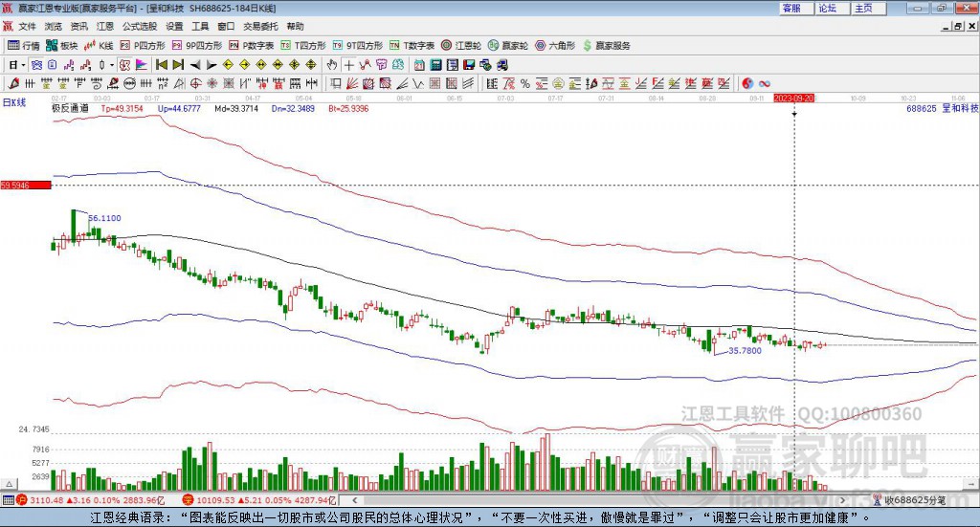The width and height of the screenshot is (980, 527).
Task: Open the 交易委托 menu
Action: (260, 26)
